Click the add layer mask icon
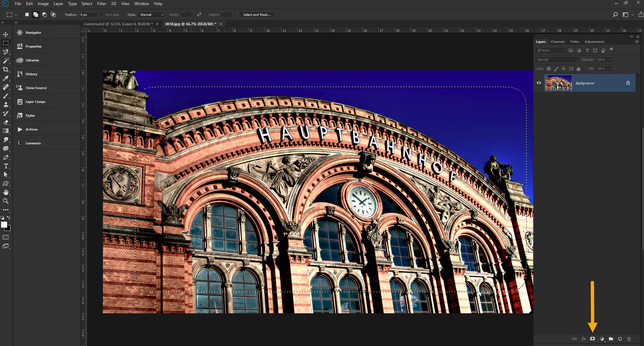The height and width of the screenshot is (346, 644). tap(592, 339)
